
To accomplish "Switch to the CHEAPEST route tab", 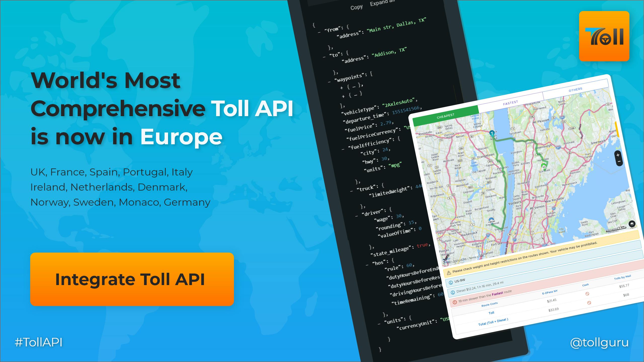I will (x=446, y=116).
